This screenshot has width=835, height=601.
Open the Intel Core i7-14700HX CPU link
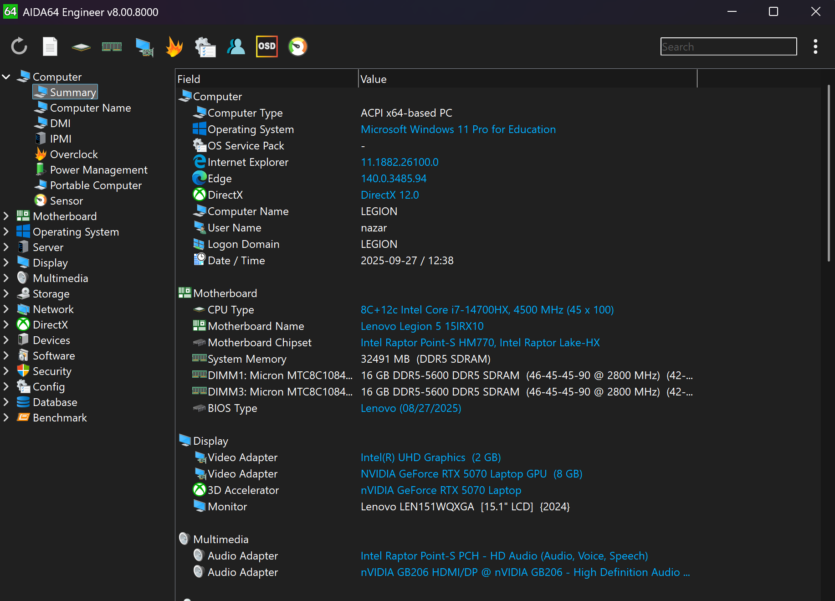pos(487,310)
